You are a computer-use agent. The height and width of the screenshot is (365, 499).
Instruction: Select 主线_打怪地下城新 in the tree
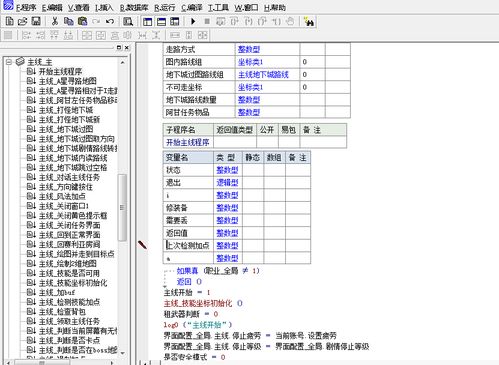(69, 119)
